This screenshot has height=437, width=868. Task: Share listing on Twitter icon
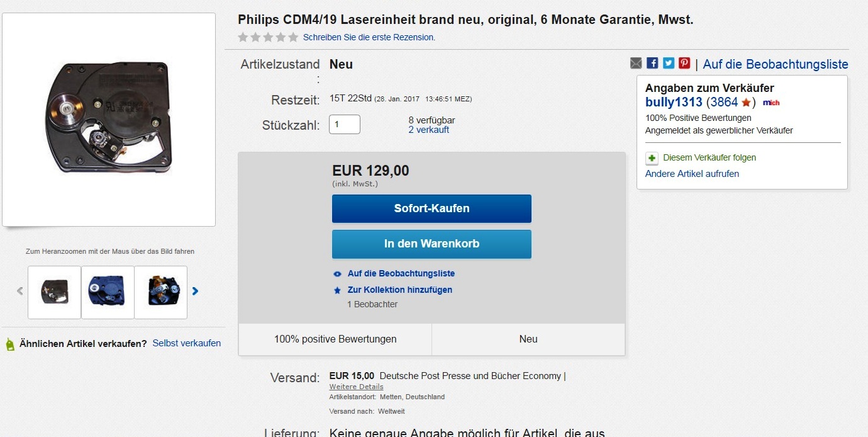668,63
